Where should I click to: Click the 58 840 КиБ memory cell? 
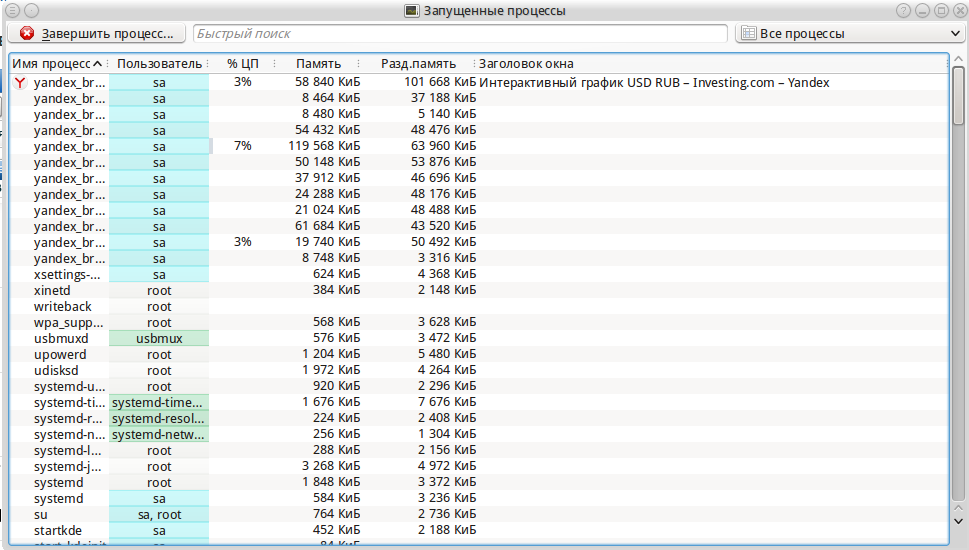[x=328, y=82]
